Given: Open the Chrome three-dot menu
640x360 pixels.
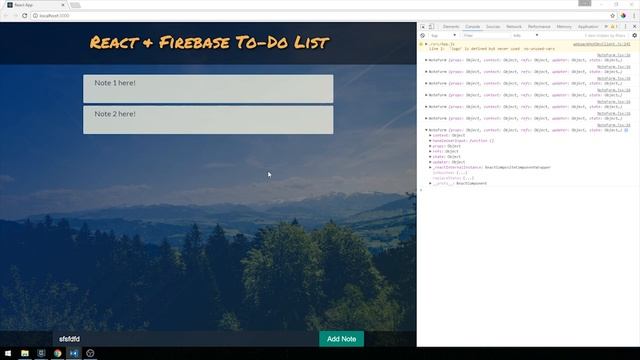Looking at the screenshot, I should 634,16.
